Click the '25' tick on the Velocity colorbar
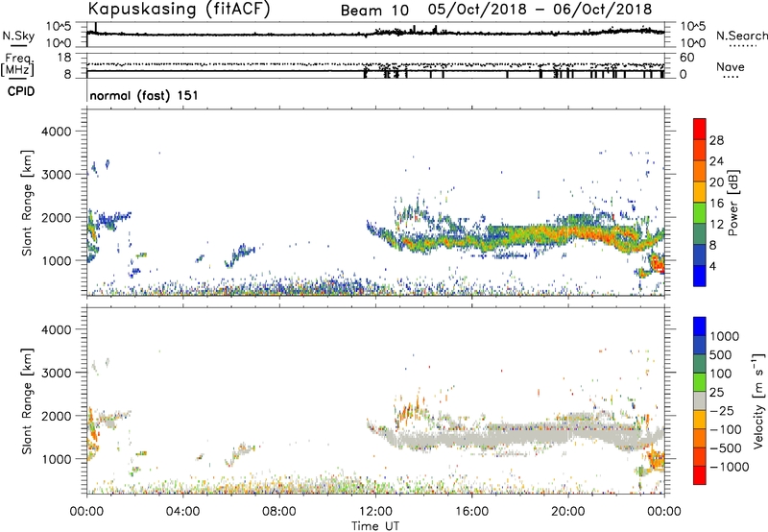 click(x=717, y=393)
